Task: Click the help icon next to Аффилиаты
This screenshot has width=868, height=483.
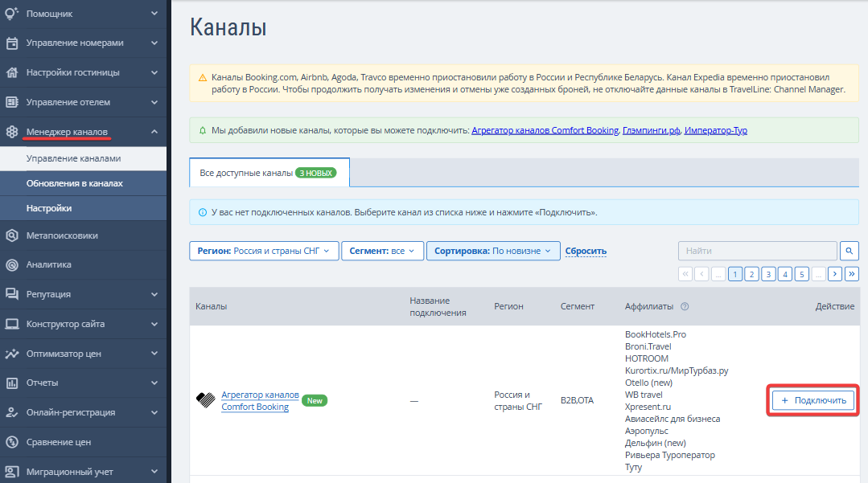Action: coord(685,306)
